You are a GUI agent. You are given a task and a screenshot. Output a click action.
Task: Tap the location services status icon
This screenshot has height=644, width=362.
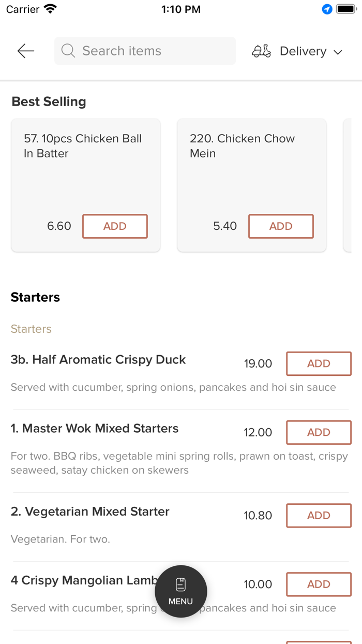(x=327, y=9)
